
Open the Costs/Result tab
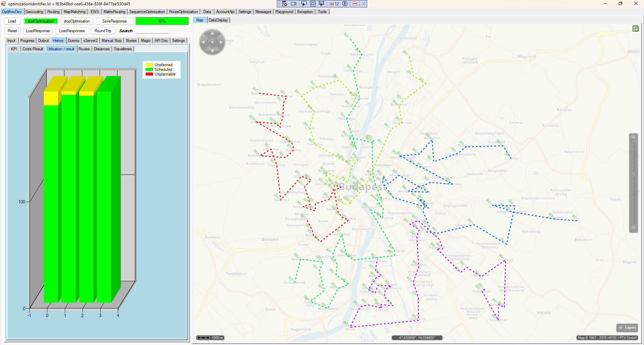click(x=33, y=49)
